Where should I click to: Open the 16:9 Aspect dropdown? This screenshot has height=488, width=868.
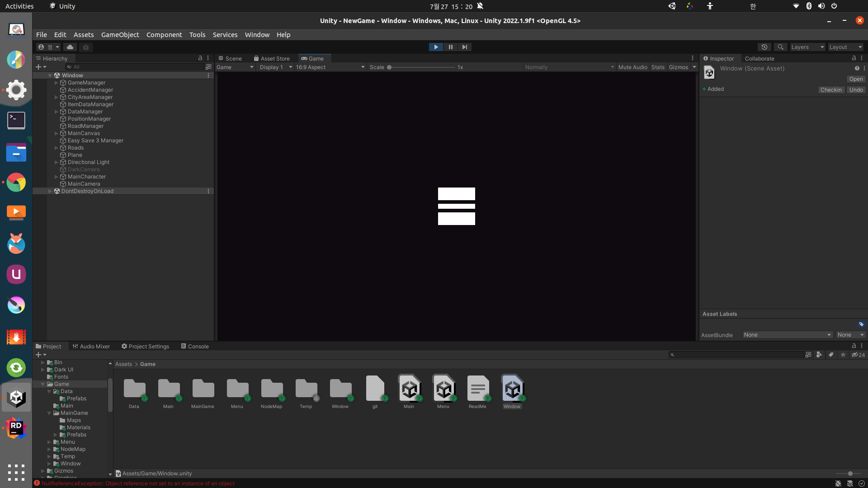330,67
